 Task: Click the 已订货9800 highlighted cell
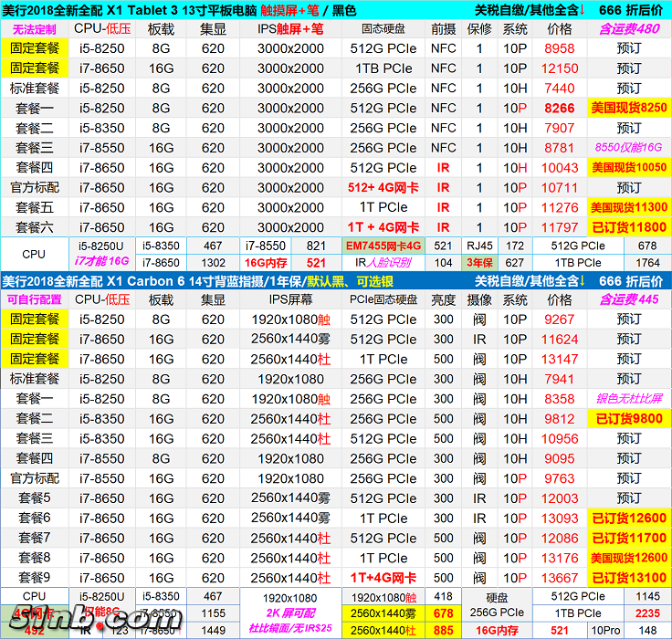coord(629,419)
